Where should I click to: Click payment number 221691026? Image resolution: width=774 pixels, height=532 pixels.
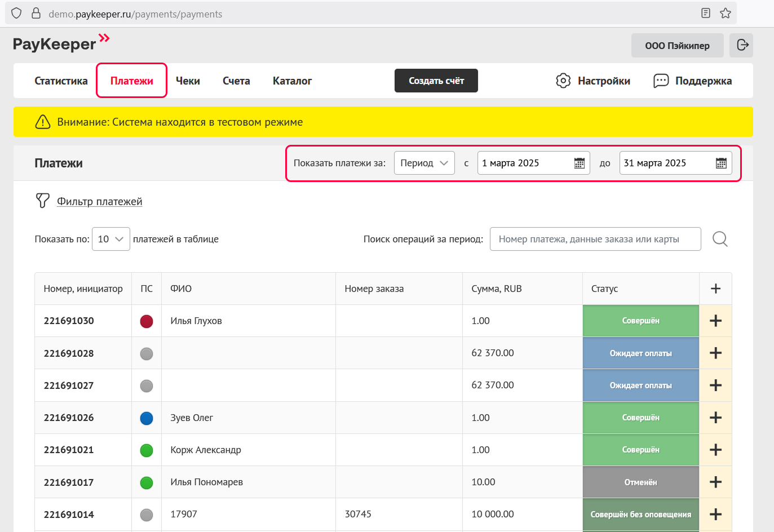(x=69, y=418)
